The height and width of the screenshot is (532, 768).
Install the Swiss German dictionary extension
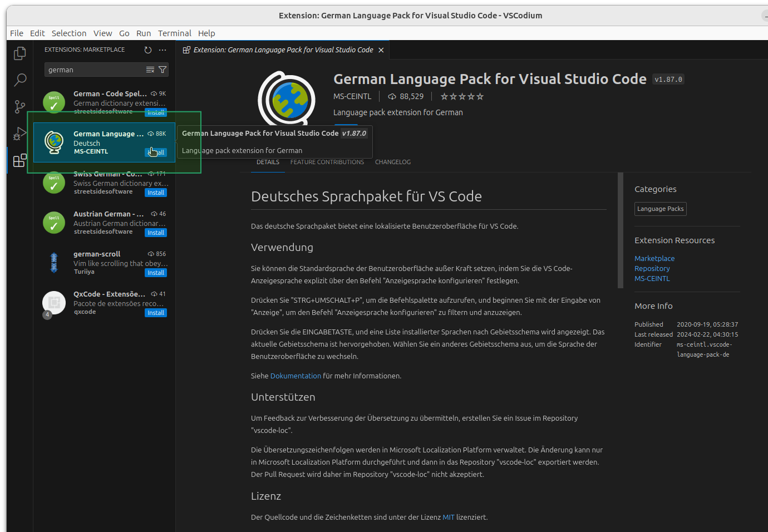click(x=155, y=192)
